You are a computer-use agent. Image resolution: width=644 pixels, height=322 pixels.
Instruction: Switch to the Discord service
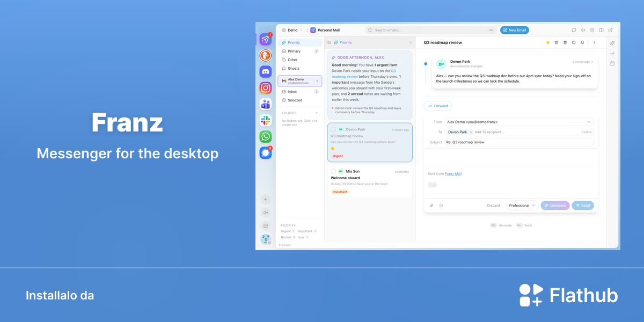tap(265, 71)
